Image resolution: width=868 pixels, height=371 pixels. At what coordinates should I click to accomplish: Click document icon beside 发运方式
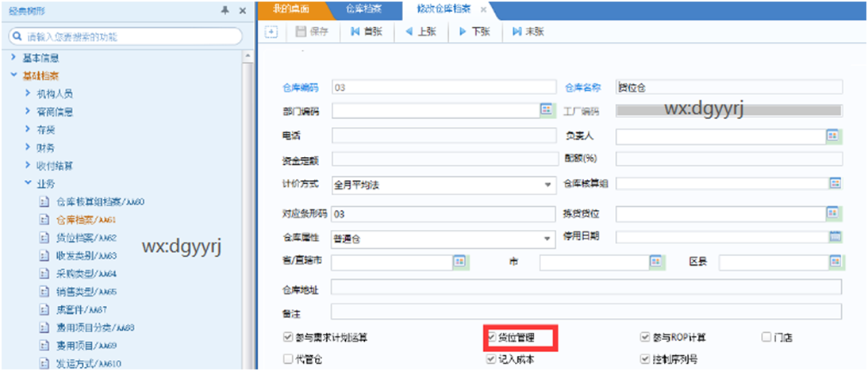(x=44, y=364)
